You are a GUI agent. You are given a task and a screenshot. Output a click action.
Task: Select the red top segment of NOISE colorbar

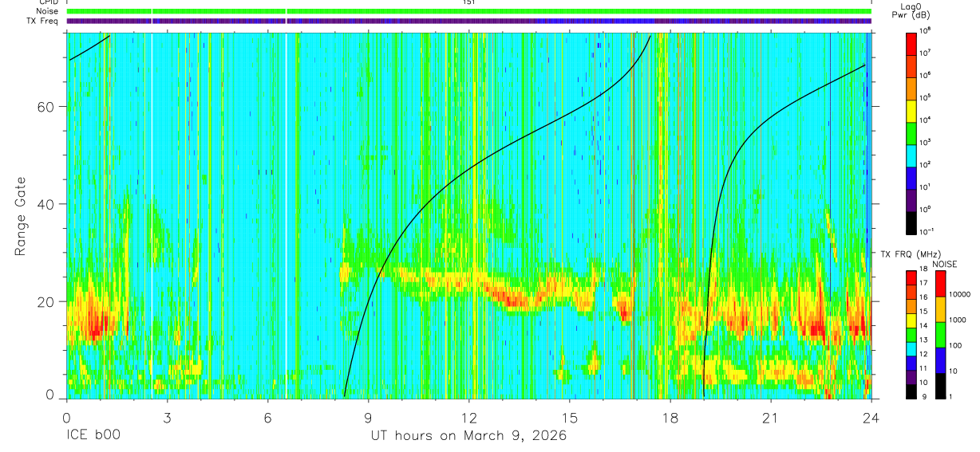click(x=941, y=284)
